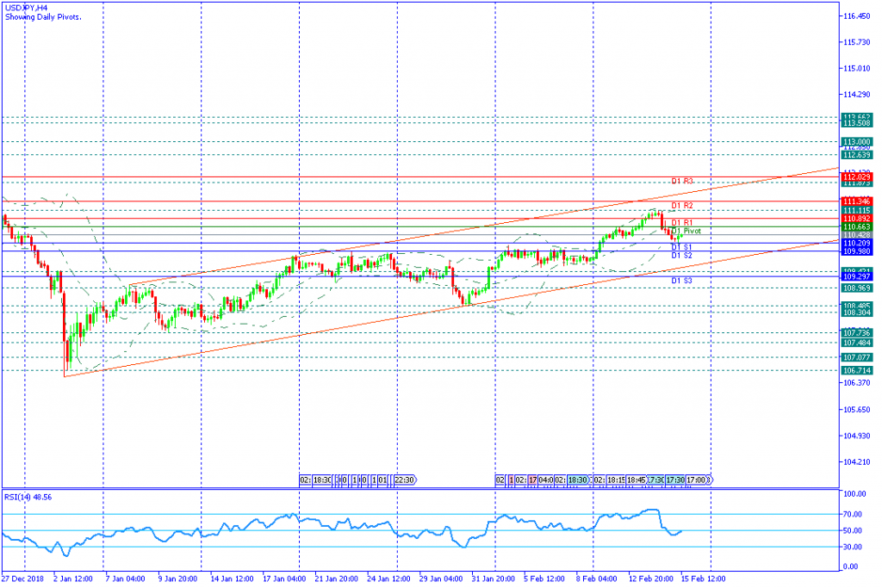882x588 pixels.
Task: Click the 2 Jan 12:00 date label
Action: (73, 579)
